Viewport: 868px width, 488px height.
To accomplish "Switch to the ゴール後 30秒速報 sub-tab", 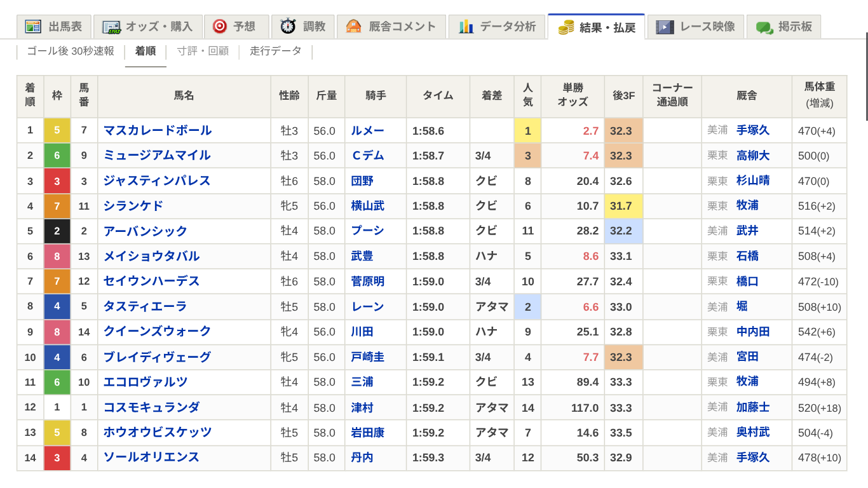I will [71, 51].
